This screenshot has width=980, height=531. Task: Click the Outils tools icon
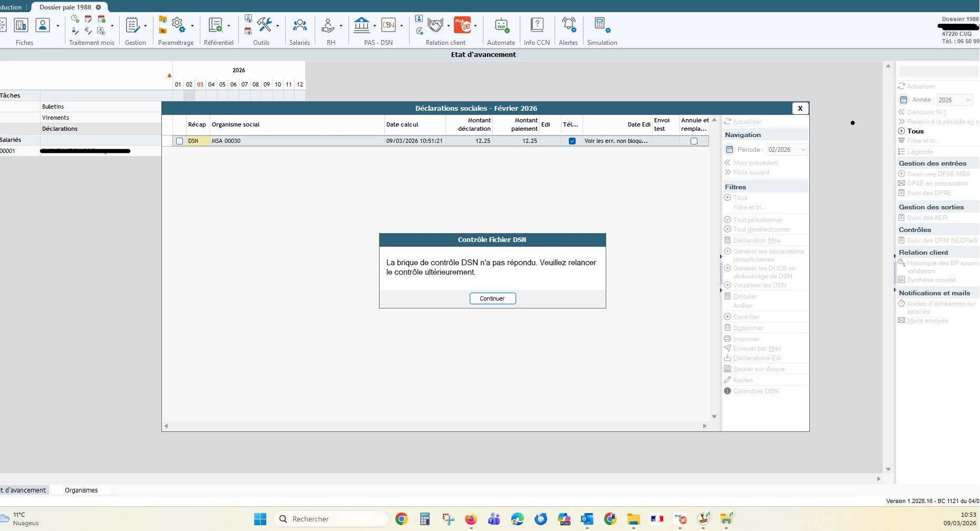(x=264, y=25)
